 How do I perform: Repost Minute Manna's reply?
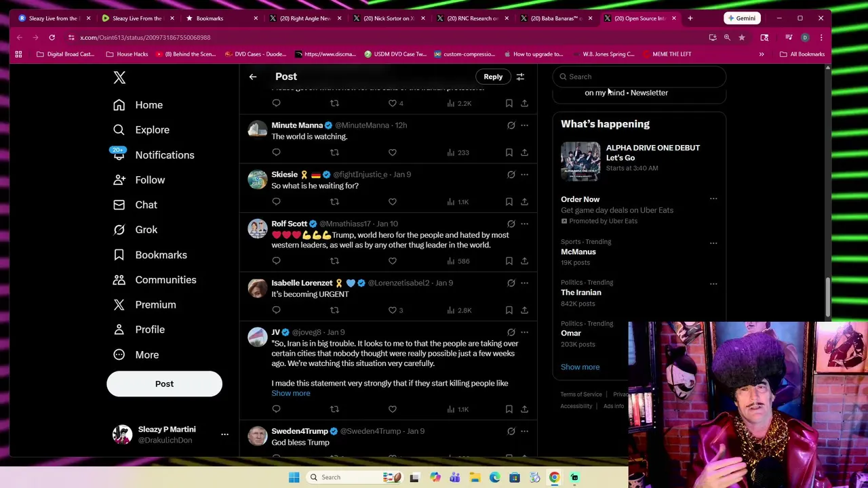[x=334, y=152]
